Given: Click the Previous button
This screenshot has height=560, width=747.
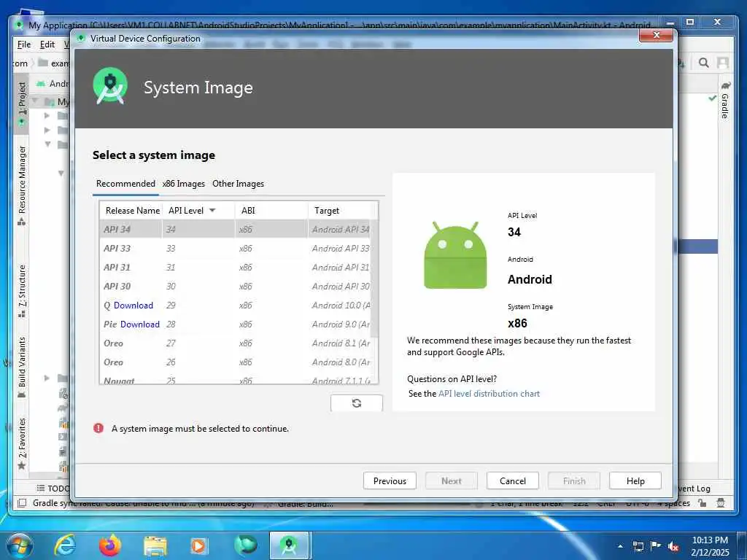Looking at the screenshot, I should [390, 481].
